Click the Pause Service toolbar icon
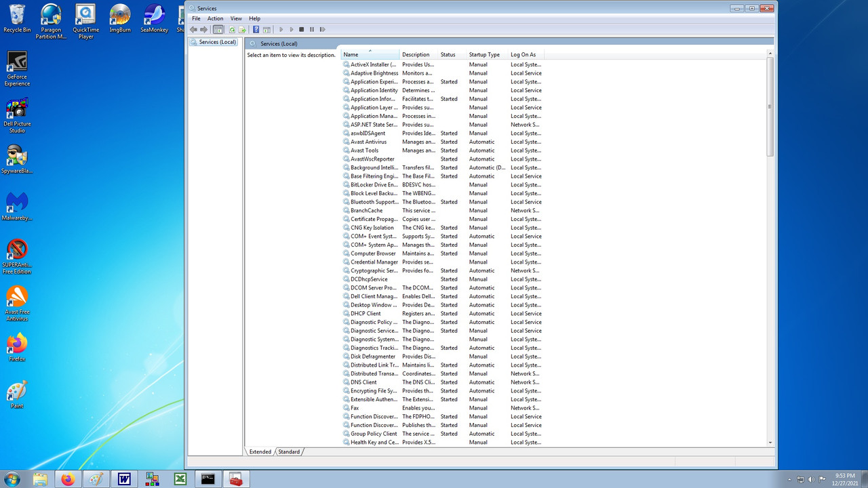This screenshot has width=868, height=488. coord(312,30)
